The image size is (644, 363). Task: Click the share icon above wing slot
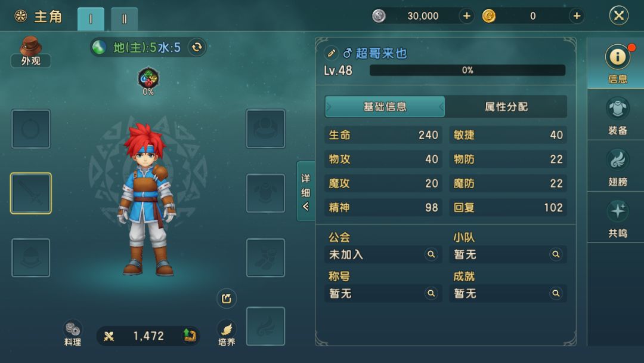click(227, 299)
